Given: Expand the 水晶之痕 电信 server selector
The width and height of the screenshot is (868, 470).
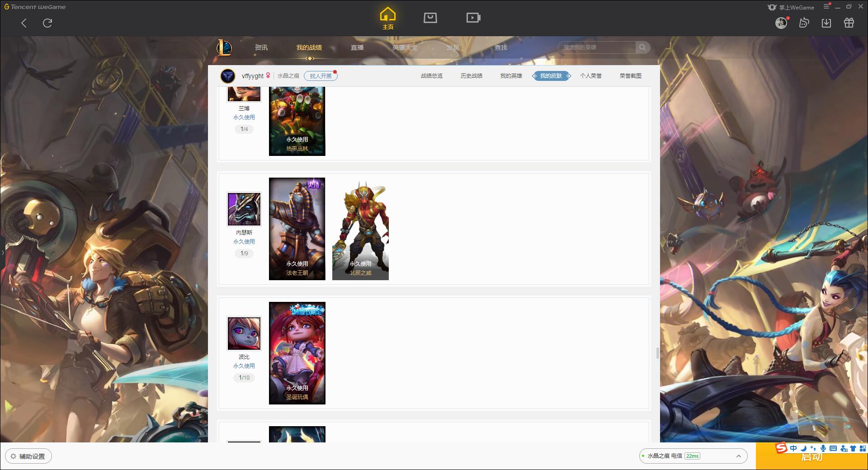Looking at the screenshot, I should pyautogui.click(x=693, y=456).
